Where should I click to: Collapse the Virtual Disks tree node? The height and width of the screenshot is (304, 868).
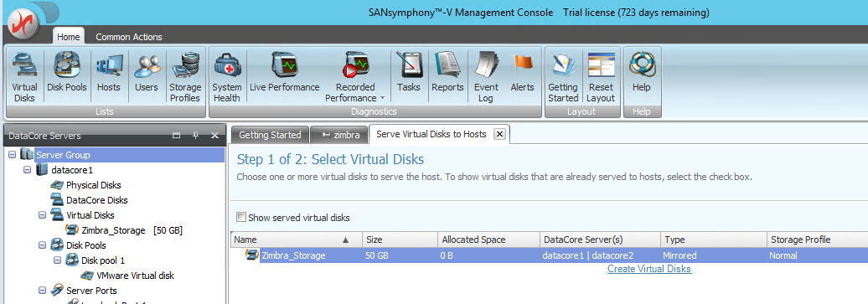(42, 215)
